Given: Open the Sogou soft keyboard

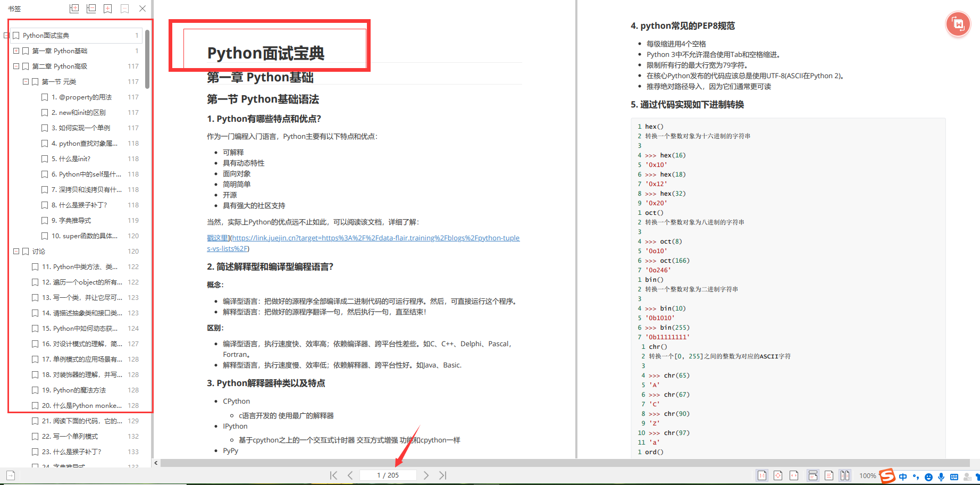Looking at the screenshot, I should 954,476.
